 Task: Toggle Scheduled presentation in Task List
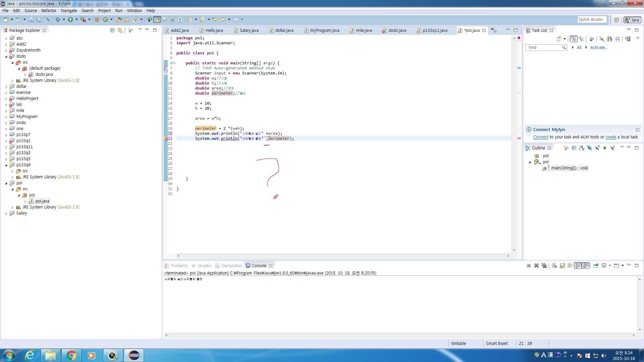tap(582, 39)
